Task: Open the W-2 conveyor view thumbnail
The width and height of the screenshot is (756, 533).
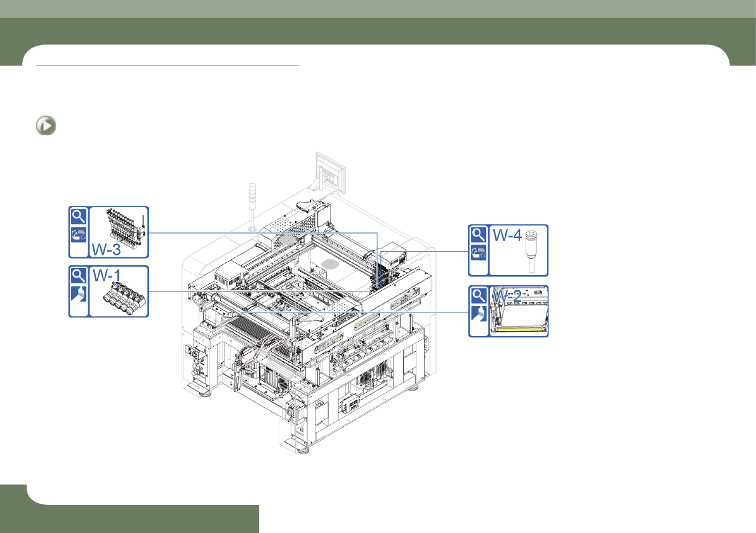Action: pyautogui.click(x=519, y=311)
